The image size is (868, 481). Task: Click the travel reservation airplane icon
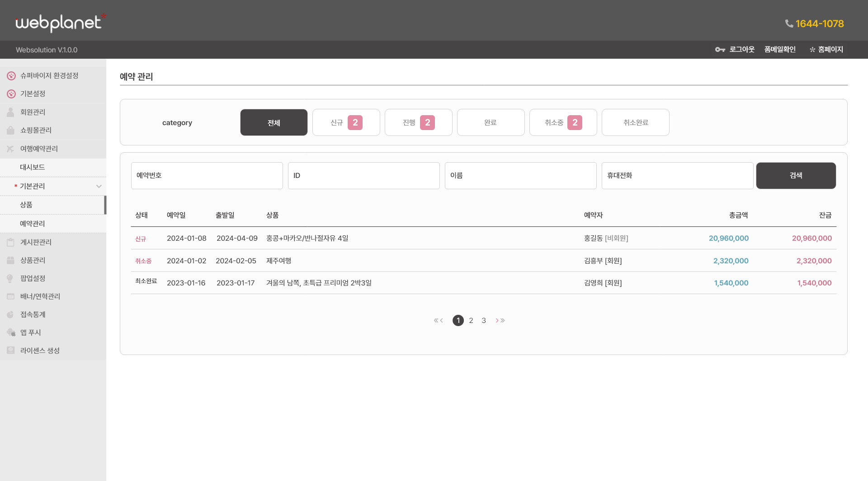(10, 149)
